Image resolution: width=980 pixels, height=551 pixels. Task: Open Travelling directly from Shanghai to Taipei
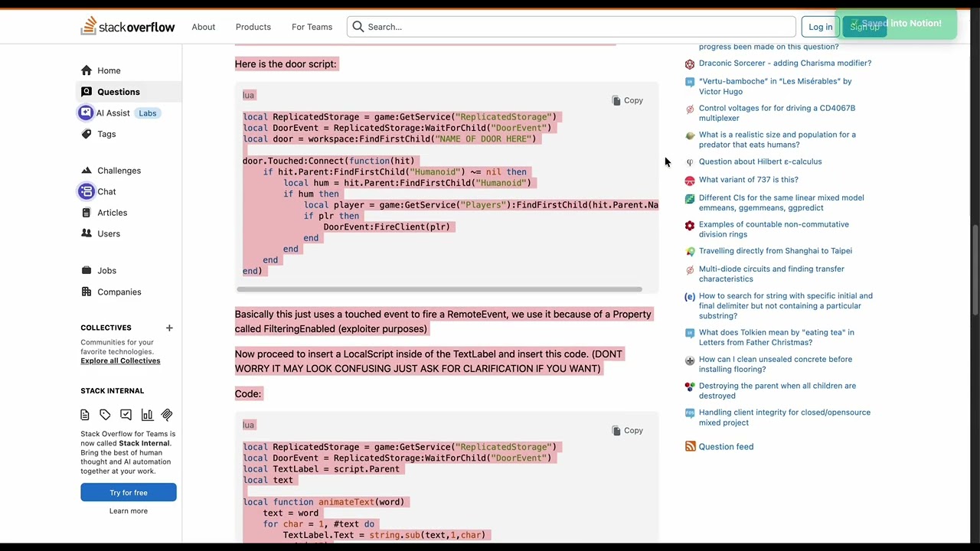(775, 251)
